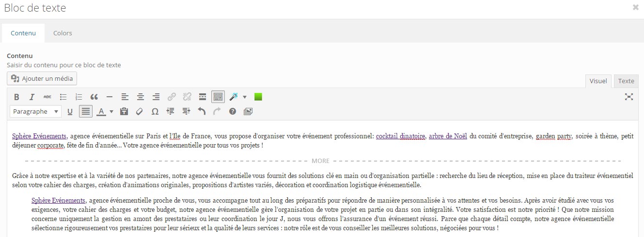Click the Ajouter un média button
The width and height of the screenshot is (644, 237).
[x=42, y=78]
